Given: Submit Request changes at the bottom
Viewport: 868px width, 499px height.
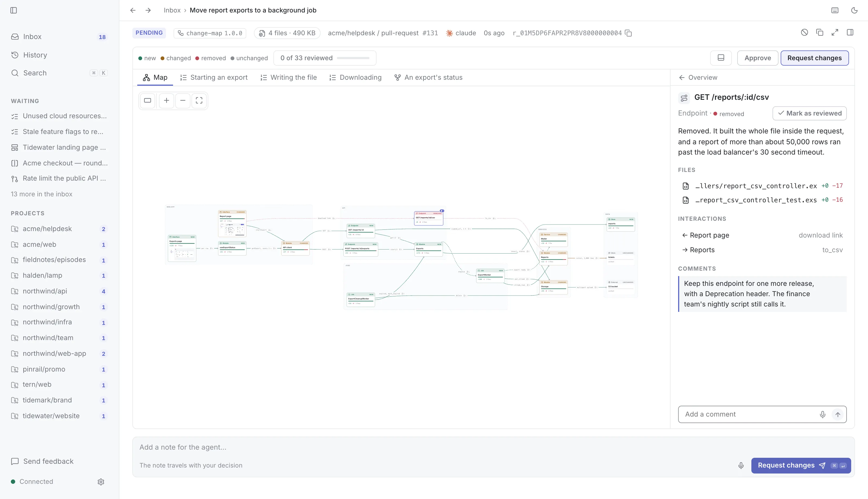Looking at the screenshot, I should click(801, 465).
